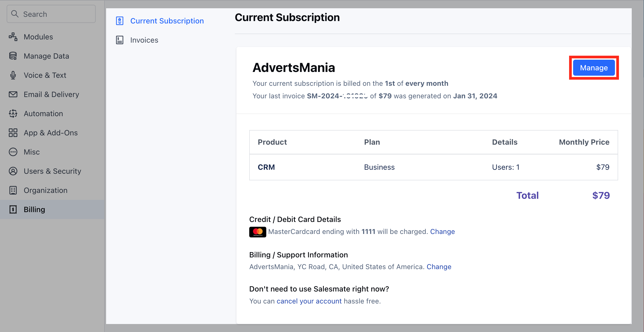Switch to the Invoices tab
The height and width of the screenshot is (332, 644).
[x=144, y=40]
